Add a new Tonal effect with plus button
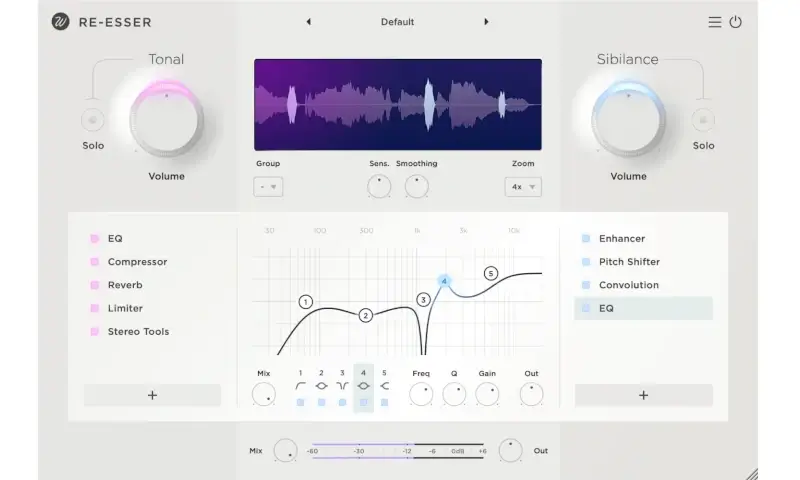 pos(152,395)
